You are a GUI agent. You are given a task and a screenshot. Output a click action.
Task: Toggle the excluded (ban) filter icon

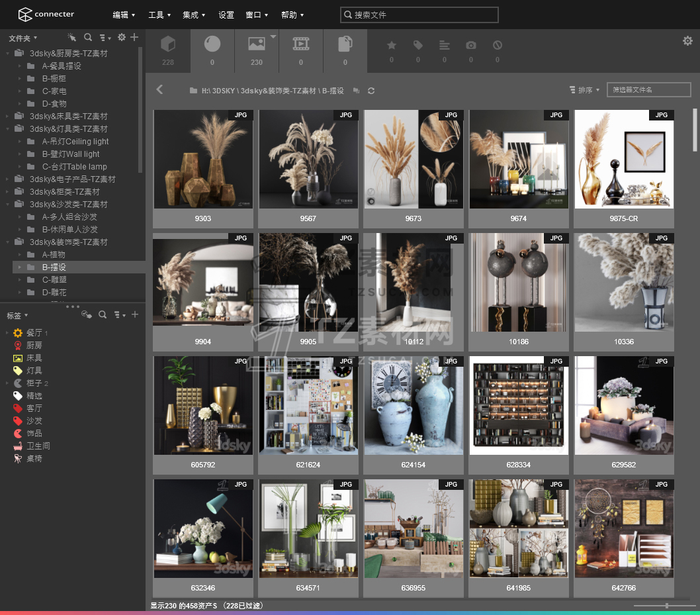pyautogui.click(x=498, y=45)
